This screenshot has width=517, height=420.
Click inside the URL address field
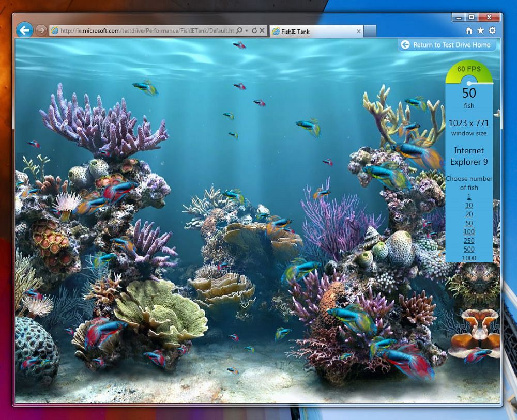tap(147, 30)
